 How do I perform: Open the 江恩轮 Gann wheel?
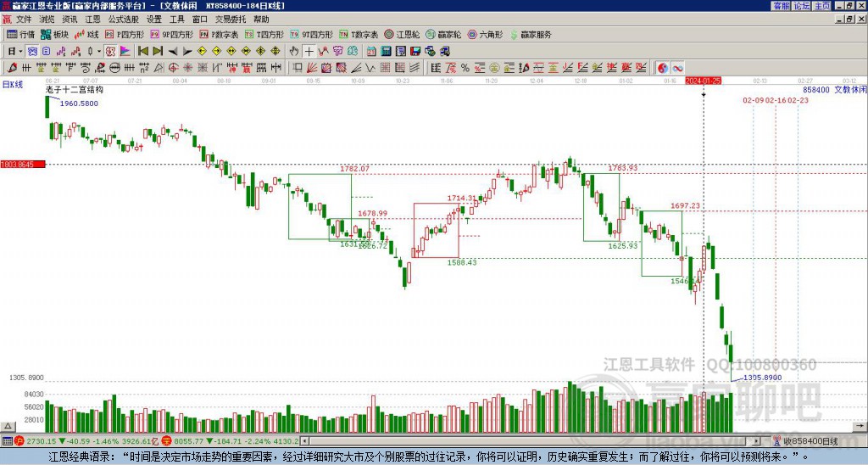coord(402,34)
